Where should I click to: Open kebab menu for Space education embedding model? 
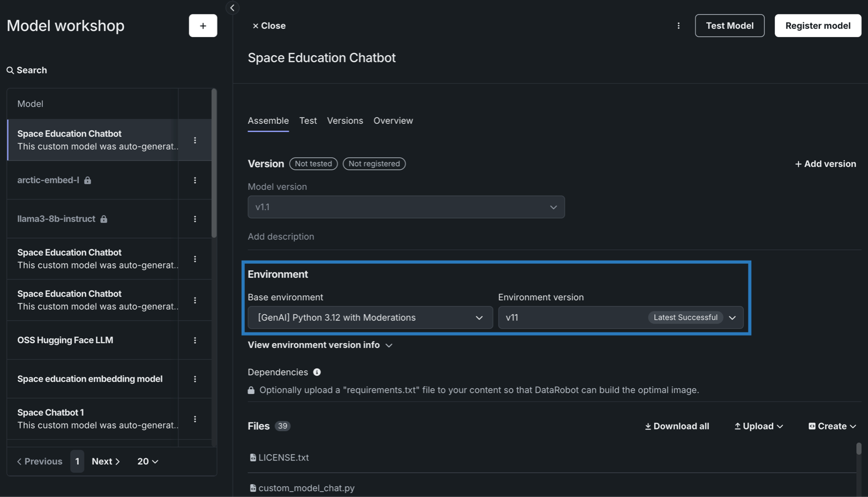point(195,379)
